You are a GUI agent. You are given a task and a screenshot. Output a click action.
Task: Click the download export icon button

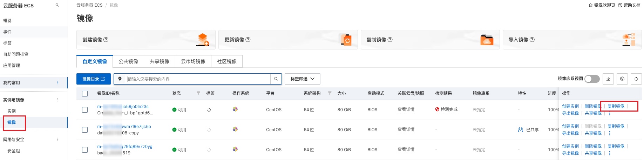[608, 79]
